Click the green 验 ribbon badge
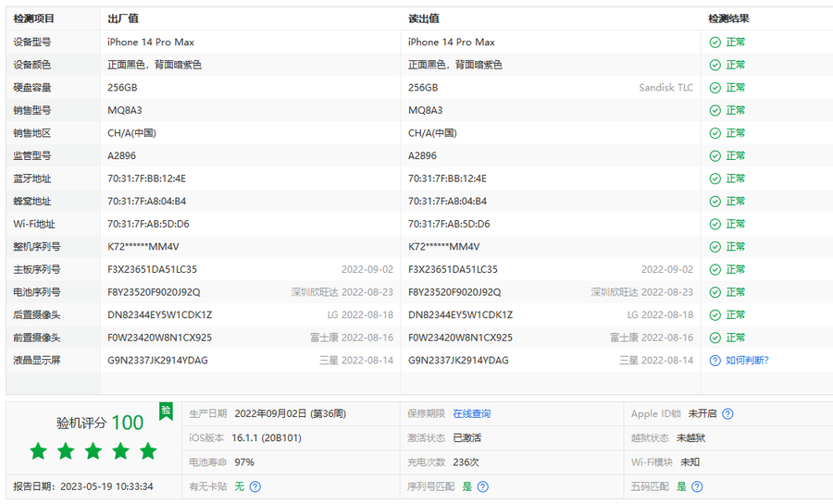 tap(167, 412)
